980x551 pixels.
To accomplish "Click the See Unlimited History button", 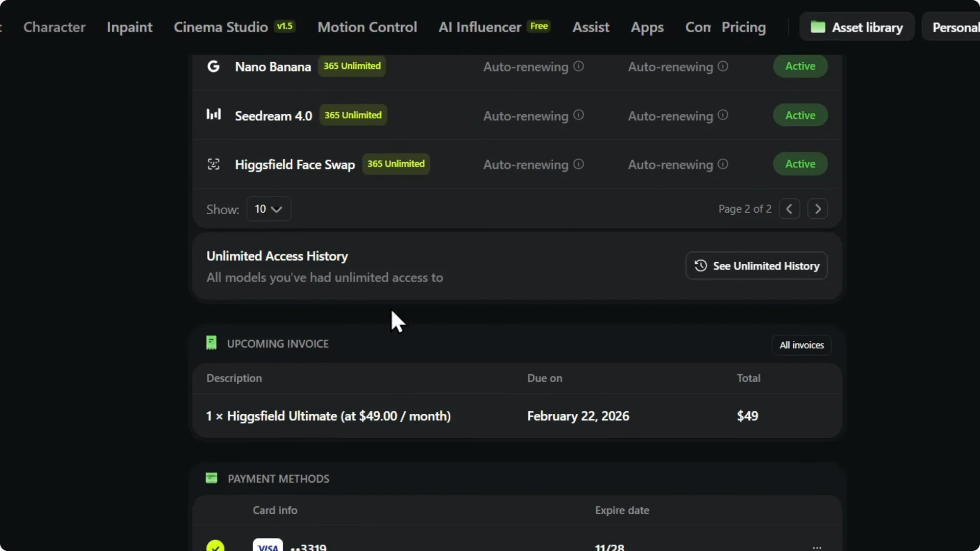I will pyautogui.click(x=756, y=266).
